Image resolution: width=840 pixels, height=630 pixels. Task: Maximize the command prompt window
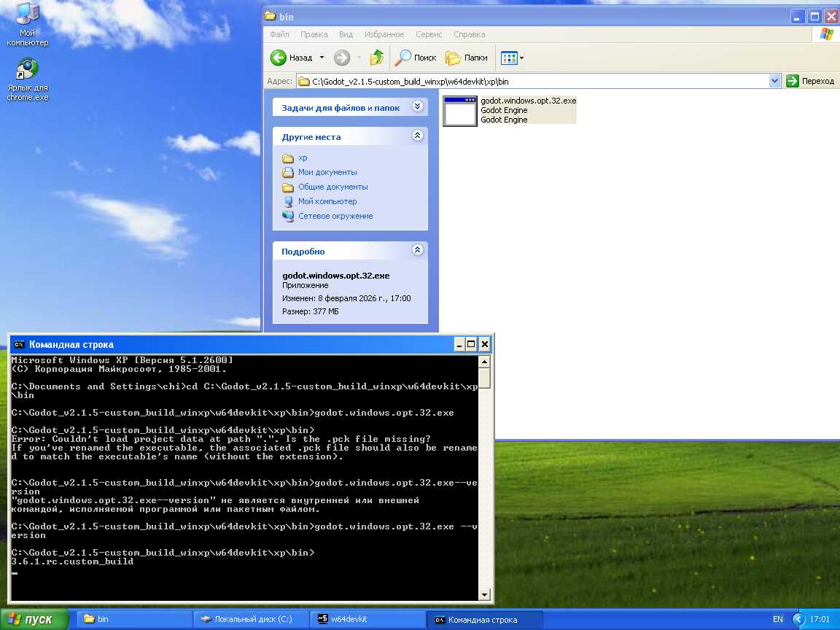point(471,344)
